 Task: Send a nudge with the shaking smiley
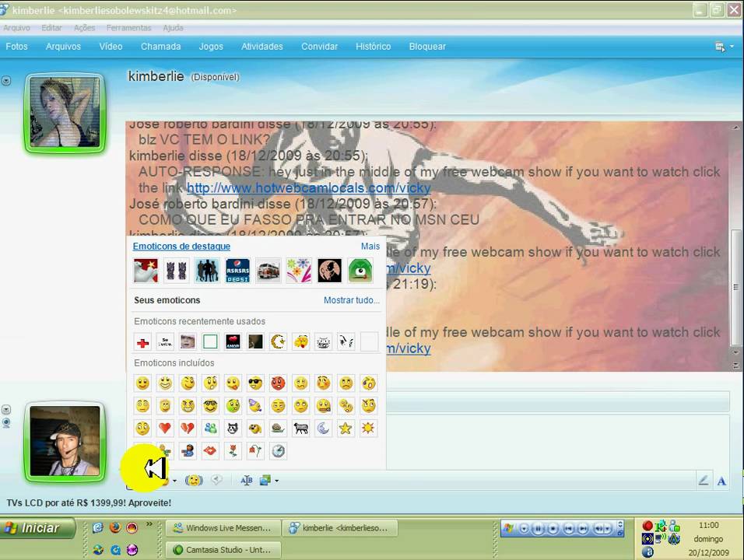[x=194, y=481]
